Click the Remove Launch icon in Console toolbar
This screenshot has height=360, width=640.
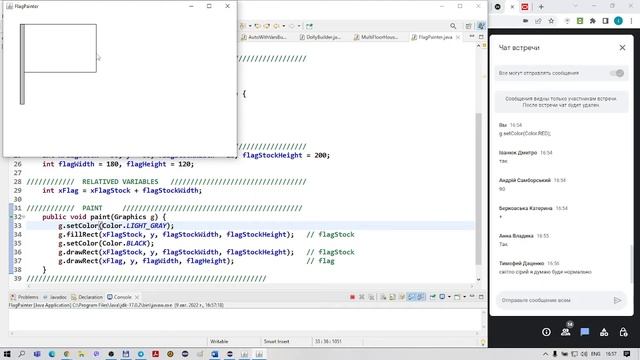pyautogui.click(x=362, y=297)
